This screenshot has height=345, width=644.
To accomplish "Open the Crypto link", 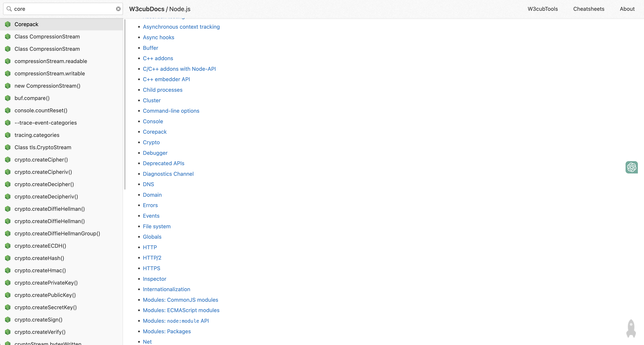I will (x=151, y=142).
